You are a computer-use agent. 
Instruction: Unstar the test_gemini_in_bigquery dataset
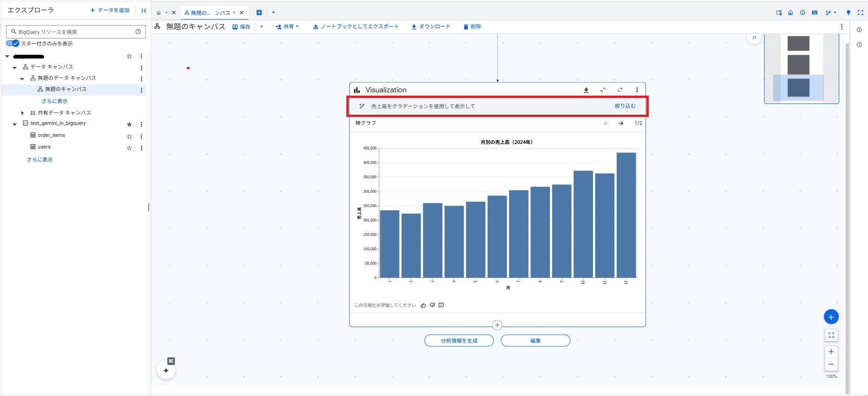pos(129,124)
